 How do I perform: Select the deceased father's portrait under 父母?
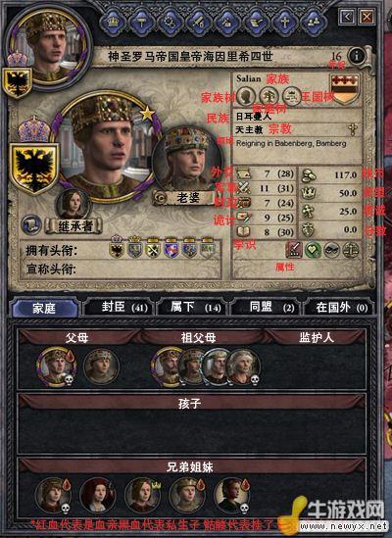55,366
